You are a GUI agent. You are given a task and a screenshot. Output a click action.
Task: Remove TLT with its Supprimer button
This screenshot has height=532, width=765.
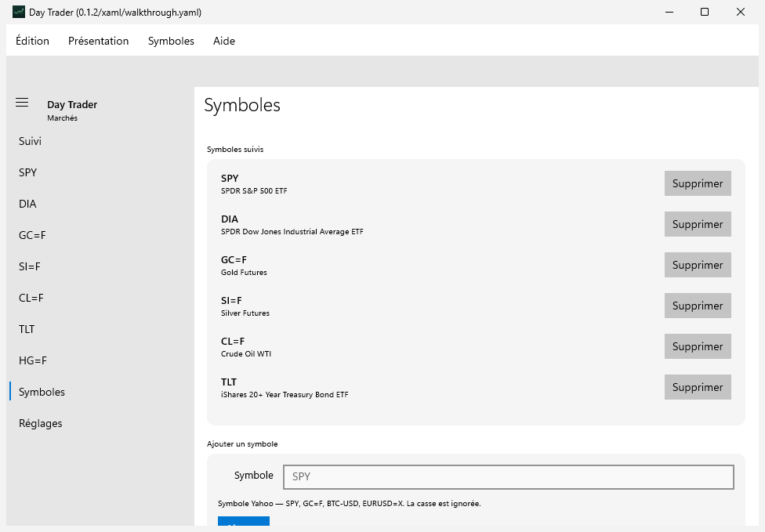click(698, 387)
